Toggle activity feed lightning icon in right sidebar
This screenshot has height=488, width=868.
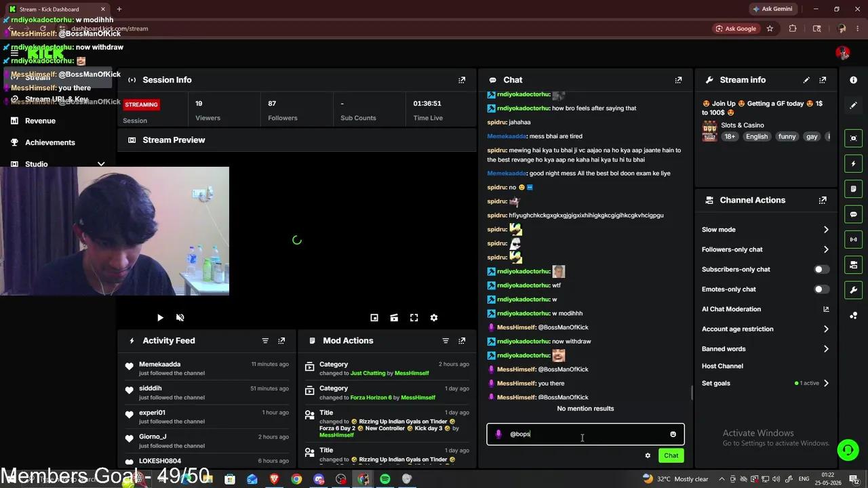(853, 163)
